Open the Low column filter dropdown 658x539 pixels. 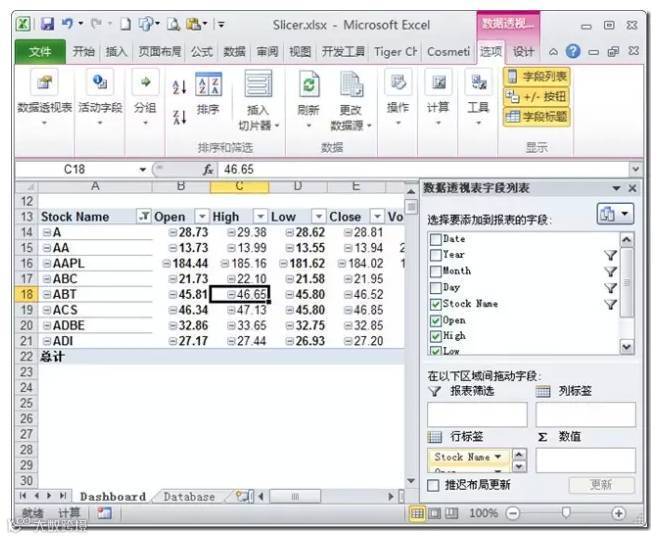tap(319, 217)
